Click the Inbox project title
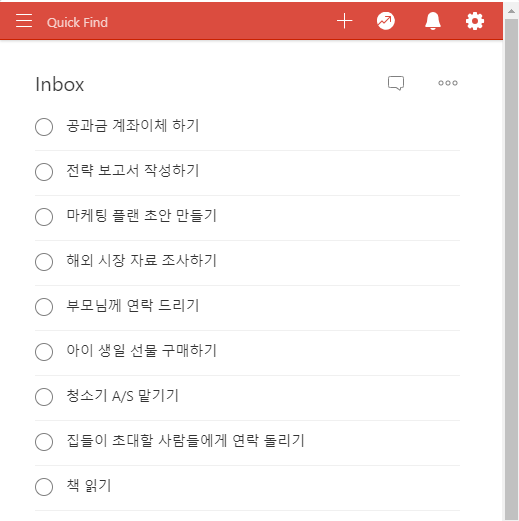Screen dimensions: 519x521 click(x=60, y=84)
